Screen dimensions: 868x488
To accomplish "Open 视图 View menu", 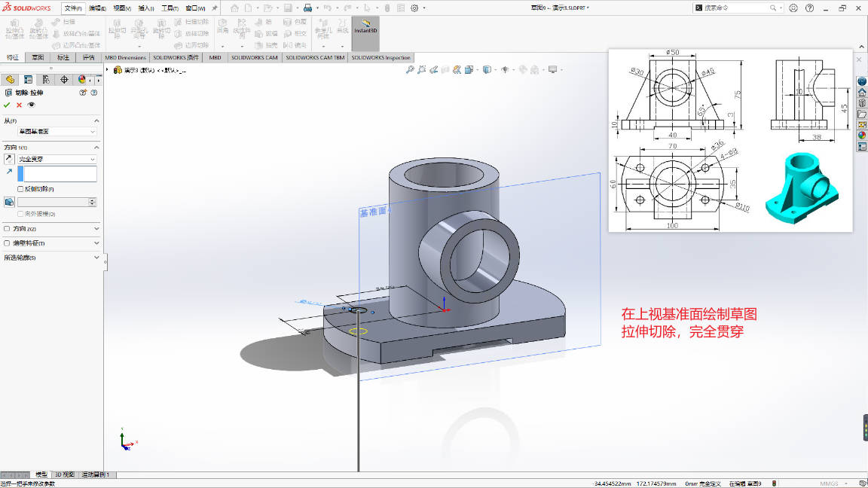I will (122, 8).
